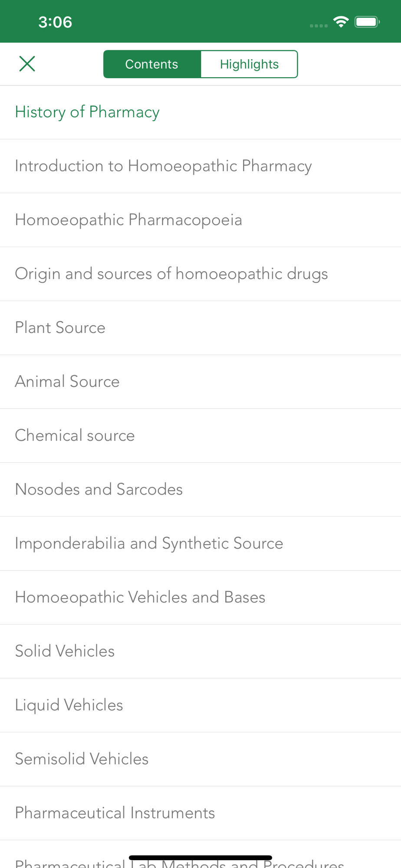The image size is (401, 868).
Task: Open Pharmaceutical Lab Methods and Procedures
Action: (x=179, y=863)
